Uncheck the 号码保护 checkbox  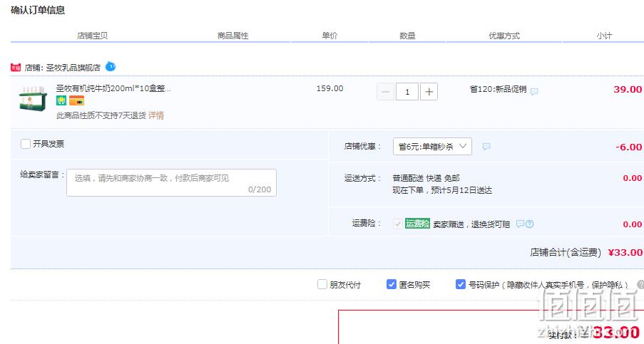pyautogui.click(x=461, y=284)
